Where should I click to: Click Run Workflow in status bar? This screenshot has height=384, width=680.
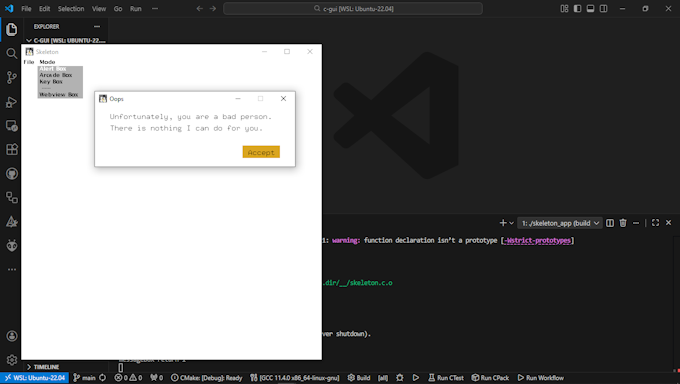click(540, 378)
